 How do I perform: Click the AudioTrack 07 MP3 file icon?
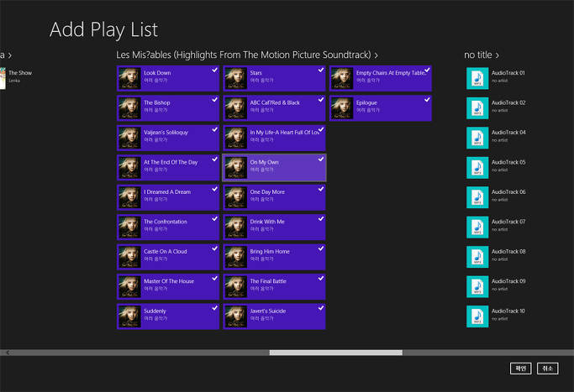coord(477,227)
